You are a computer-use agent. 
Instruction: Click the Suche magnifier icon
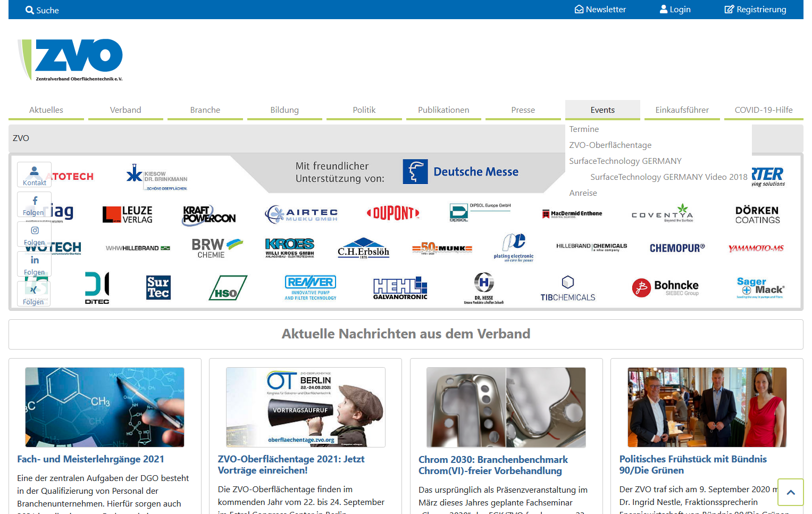pyautogui.click(x=29, y=10)
